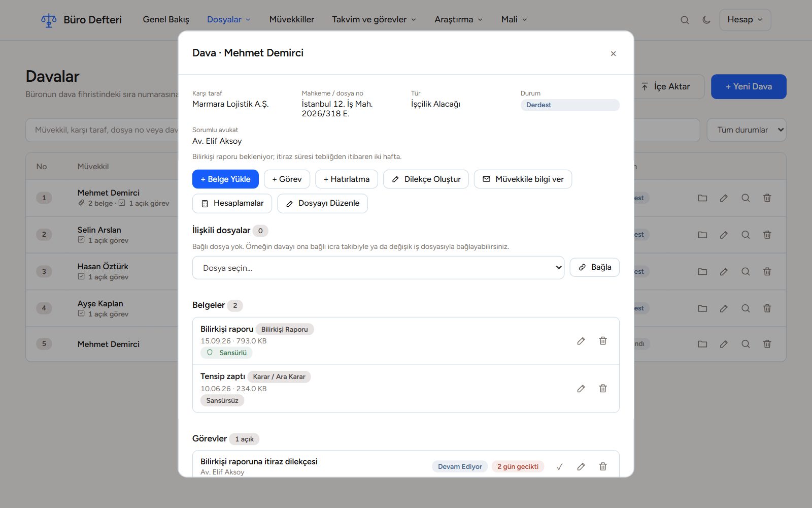This screenshot has height=508, width=812.
Task: Delete the Tensip zaptı document
Action: (x=603, y=389)
